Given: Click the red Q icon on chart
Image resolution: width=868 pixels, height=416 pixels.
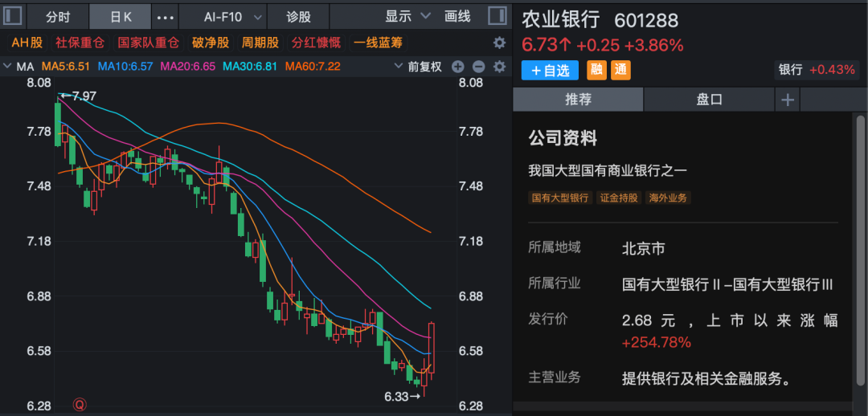Looking at the screenshot, I should [x=79, y=405].
